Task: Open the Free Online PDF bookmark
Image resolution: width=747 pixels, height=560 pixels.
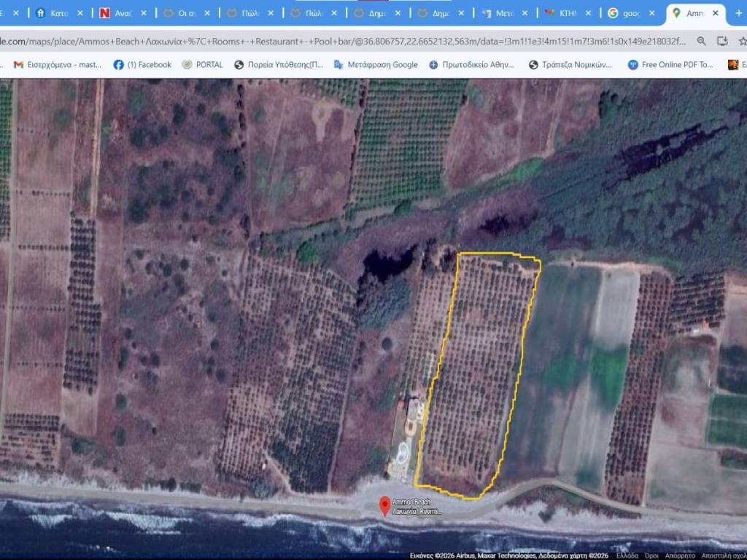Action: click(670, 65)
